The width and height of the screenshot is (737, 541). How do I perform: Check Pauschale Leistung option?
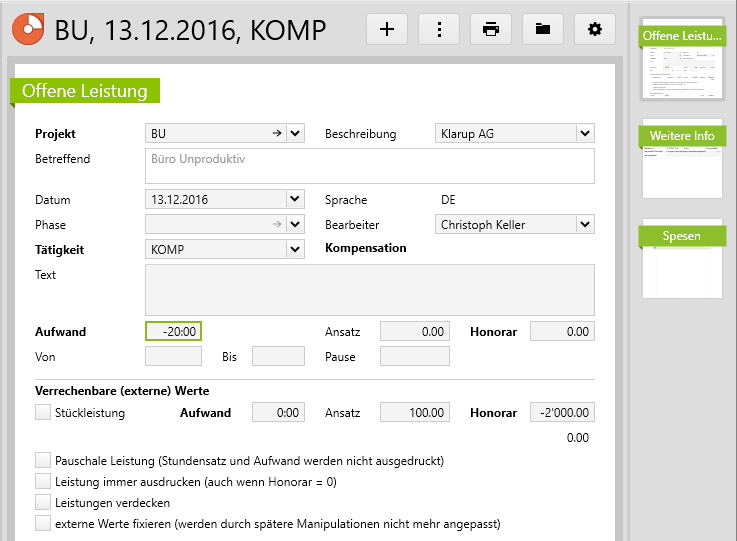[x=43, y=461]
